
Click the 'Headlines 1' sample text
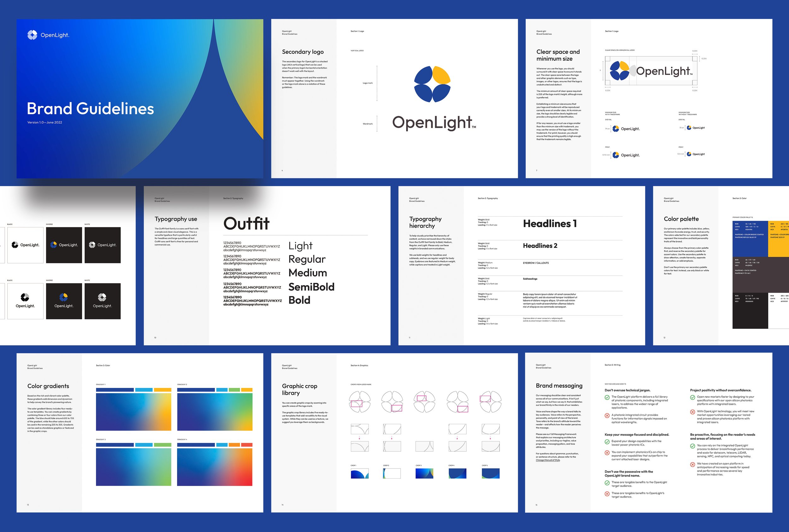[550, 224]
